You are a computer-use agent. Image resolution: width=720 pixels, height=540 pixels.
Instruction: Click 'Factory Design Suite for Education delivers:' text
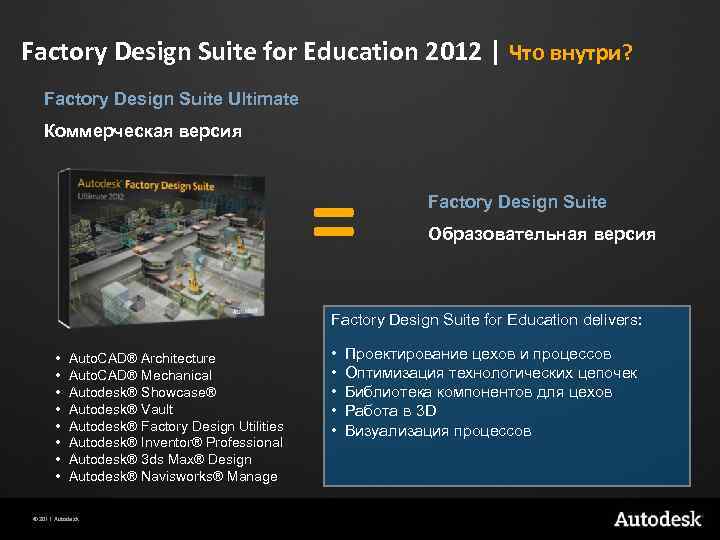(x=486, y=320)
